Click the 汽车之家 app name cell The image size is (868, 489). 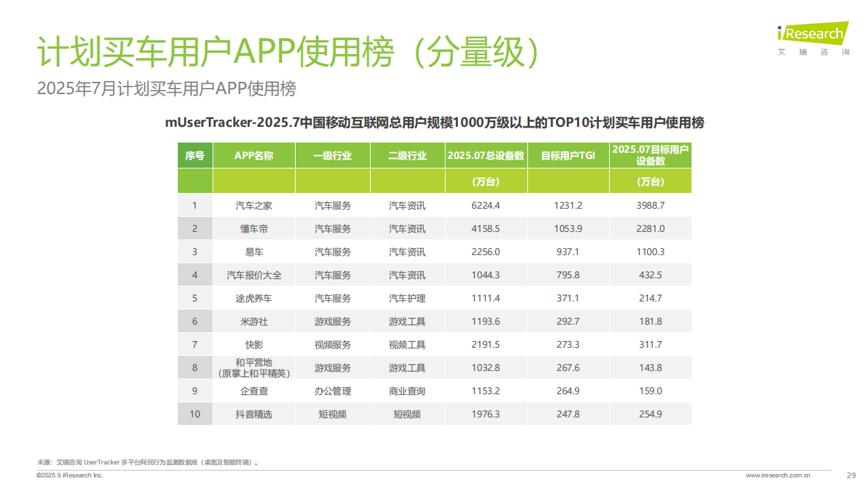pos(253,205)
